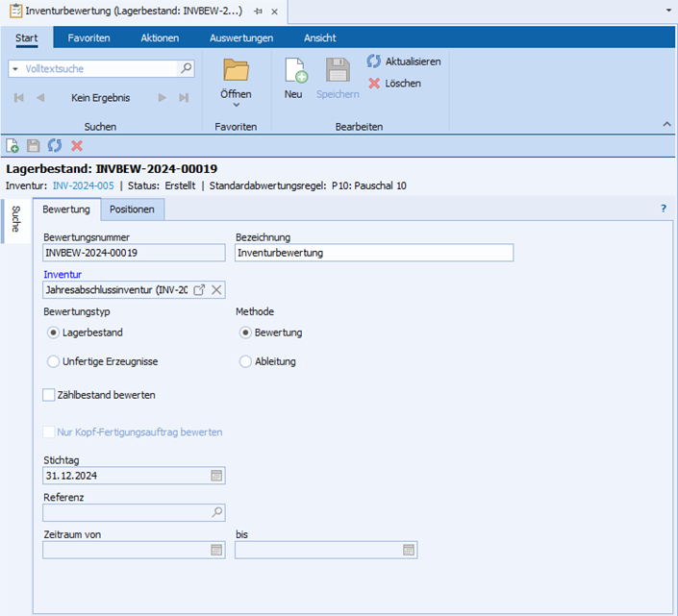Switch to the Positionen tab

(132, 209)
